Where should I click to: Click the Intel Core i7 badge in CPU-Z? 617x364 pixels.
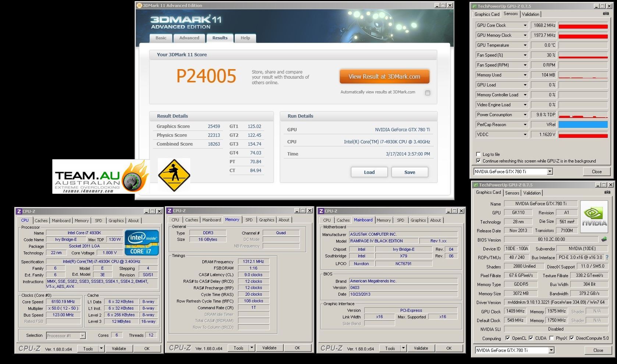tap(142, 242)
